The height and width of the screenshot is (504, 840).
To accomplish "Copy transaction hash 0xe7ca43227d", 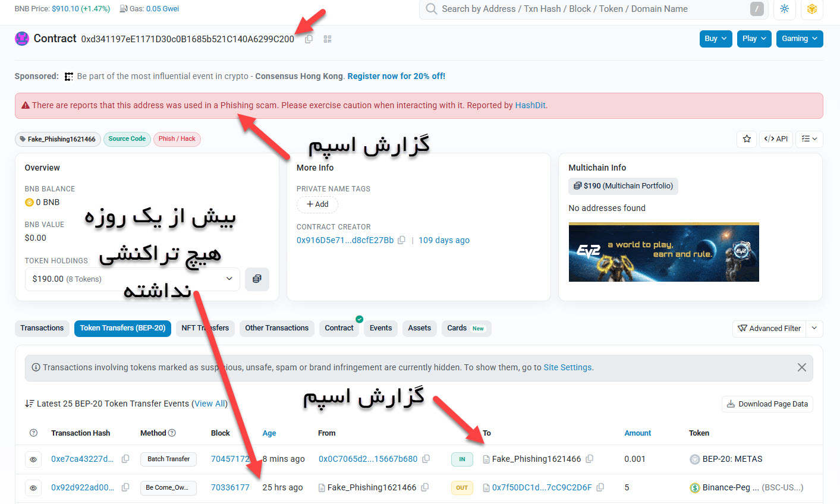I will tap(125, 458).
